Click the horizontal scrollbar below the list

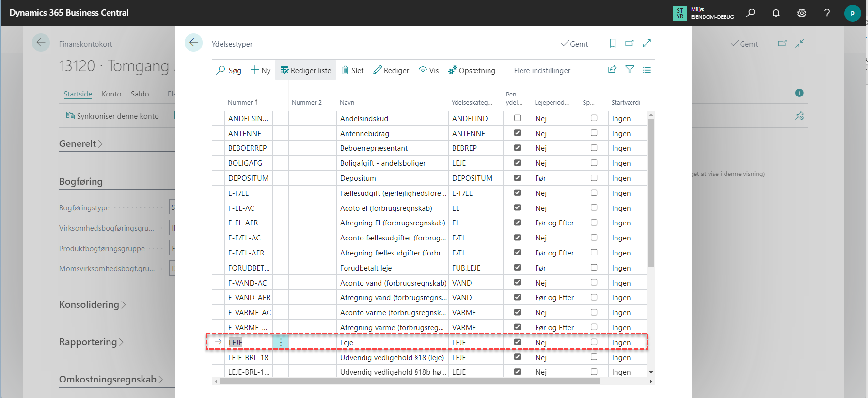[x=410, y=382]
